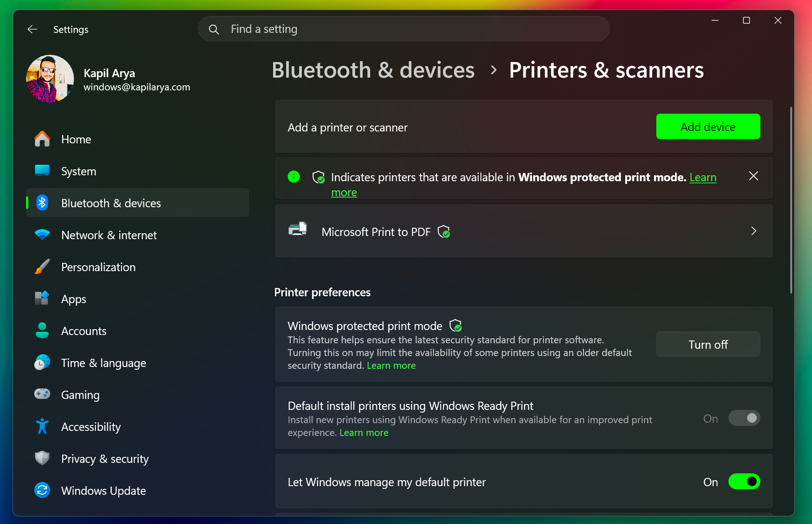The height and width of the screenshot is (524, 812).
Task: Click breadcrumb chevron after Bluetooth & devices
Action: pos(493,70)
